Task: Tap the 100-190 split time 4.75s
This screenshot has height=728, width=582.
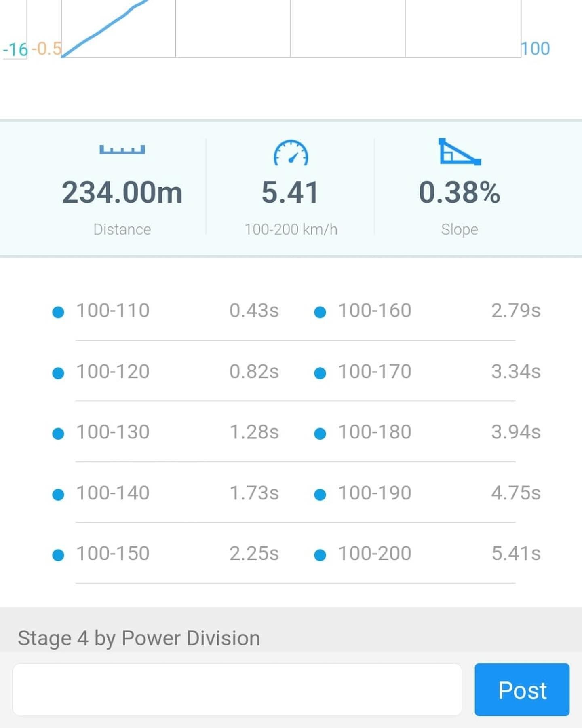Action: point(516,493)
